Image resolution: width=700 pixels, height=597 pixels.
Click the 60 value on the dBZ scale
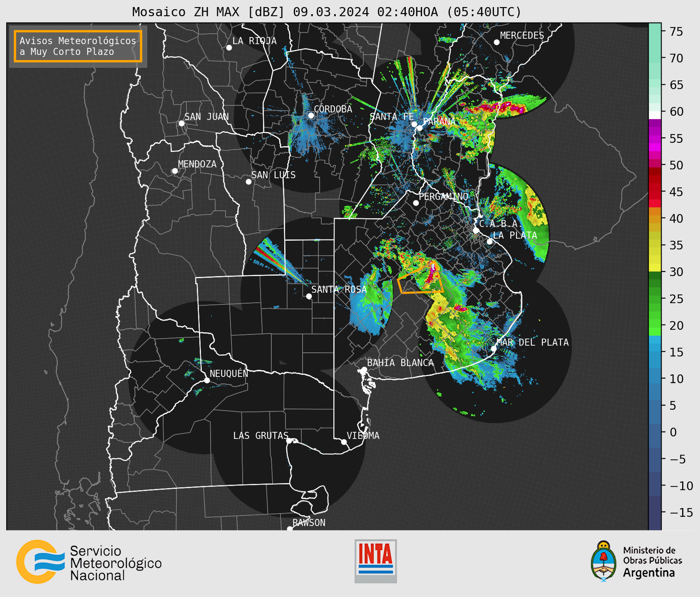point(676,112)
